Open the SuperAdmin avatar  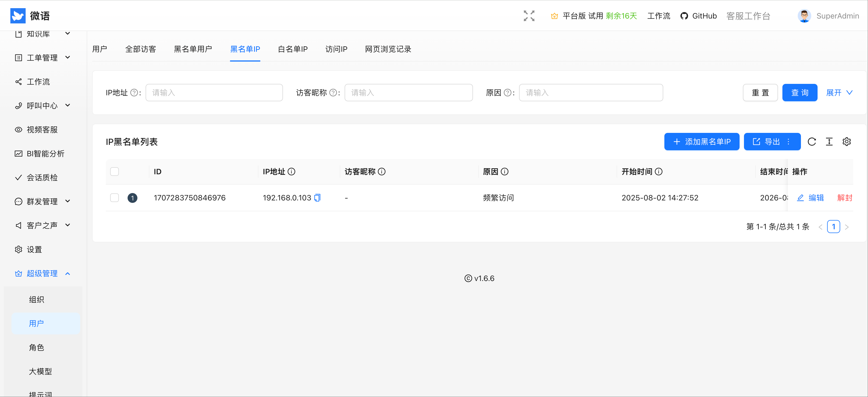tap(804, 16)
